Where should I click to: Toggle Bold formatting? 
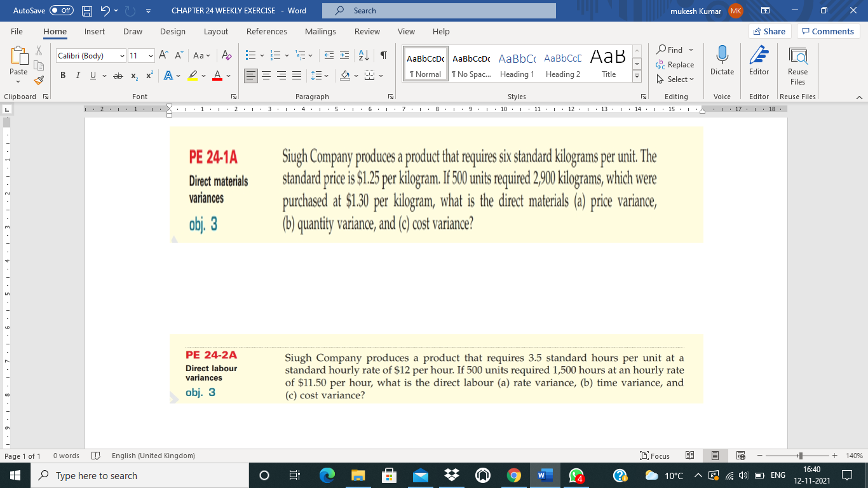[63, 76]
